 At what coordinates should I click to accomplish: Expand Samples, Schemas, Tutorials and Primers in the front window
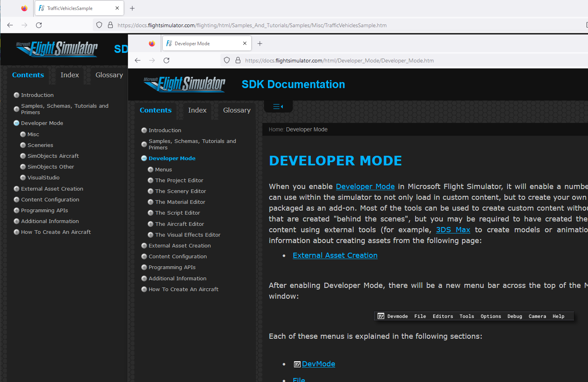tap(144, 145)
